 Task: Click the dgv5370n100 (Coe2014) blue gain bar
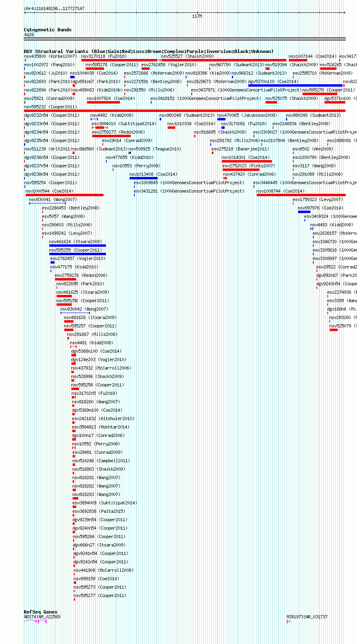(296, 85)
